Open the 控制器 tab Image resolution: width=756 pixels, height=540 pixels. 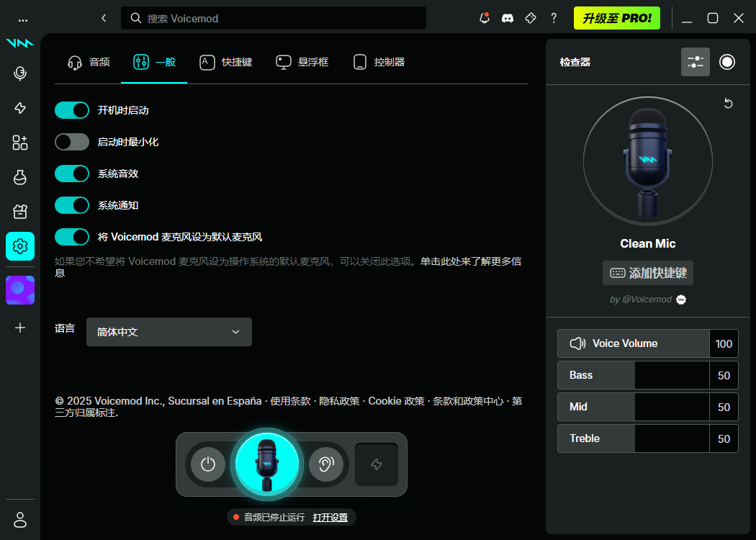379,62
